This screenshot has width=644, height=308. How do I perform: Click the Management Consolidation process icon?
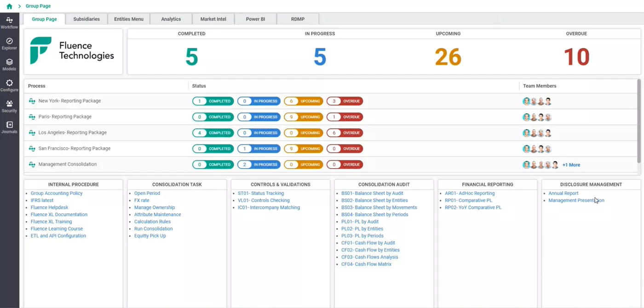click(32, 165)
